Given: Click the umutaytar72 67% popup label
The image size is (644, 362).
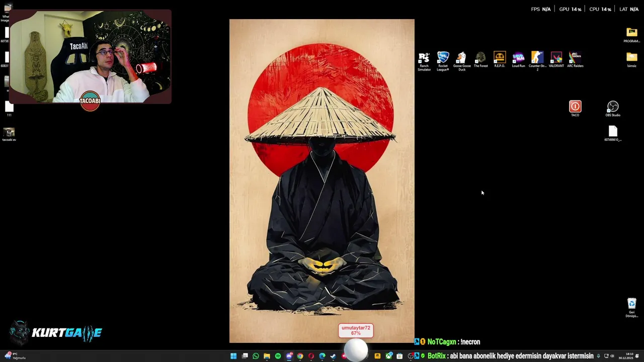Looking at the screenshot, I should coord(356,330).
